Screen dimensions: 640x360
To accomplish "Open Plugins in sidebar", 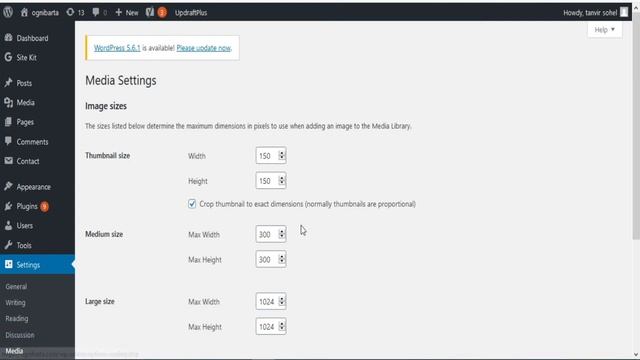I will (x=27, y=206).
